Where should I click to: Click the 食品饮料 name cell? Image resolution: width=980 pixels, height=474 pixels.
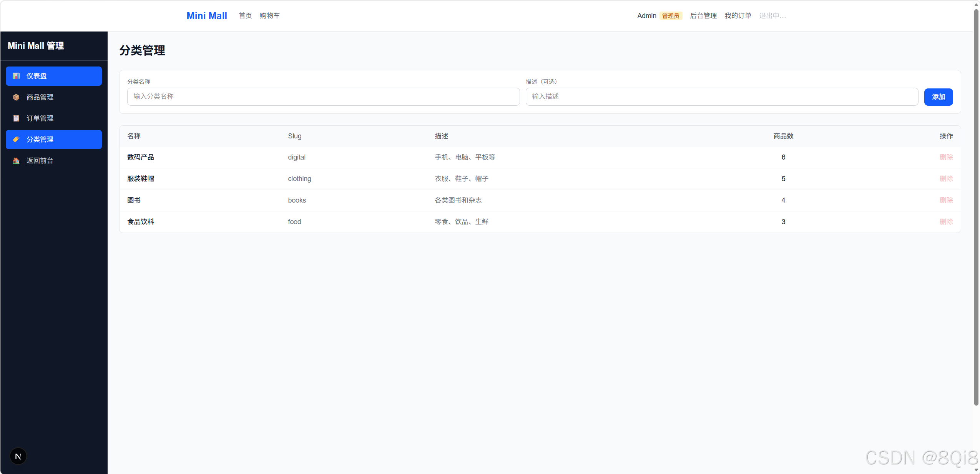click(141, 222)
